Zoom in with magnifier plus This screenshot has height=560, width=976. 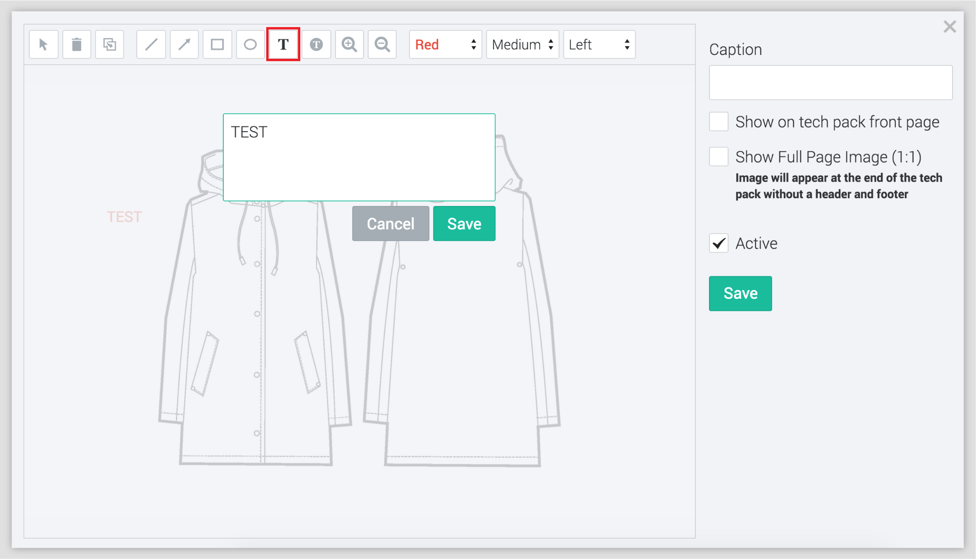tap(349, 44)
